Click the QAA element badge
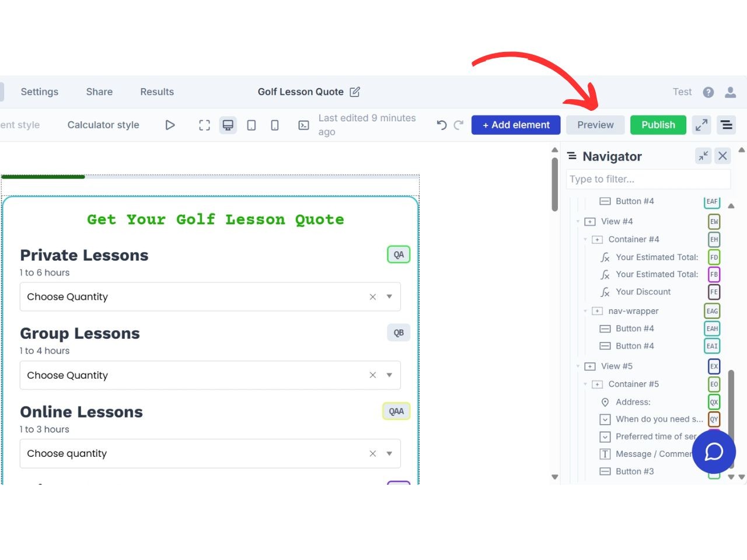The width and height of the screenshot is (747, 560). [x=396, y=411]
